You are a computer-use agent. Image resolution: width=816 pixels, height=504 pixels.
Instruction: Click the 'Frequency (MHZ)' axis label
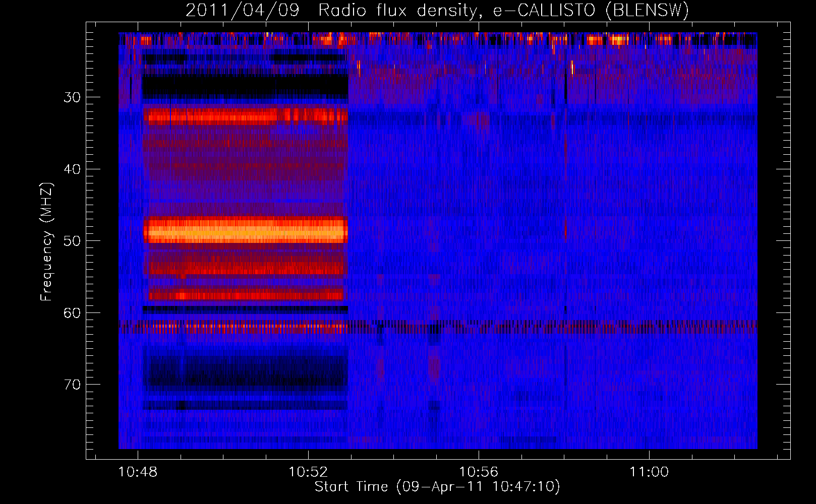click(x=46, y=242)
